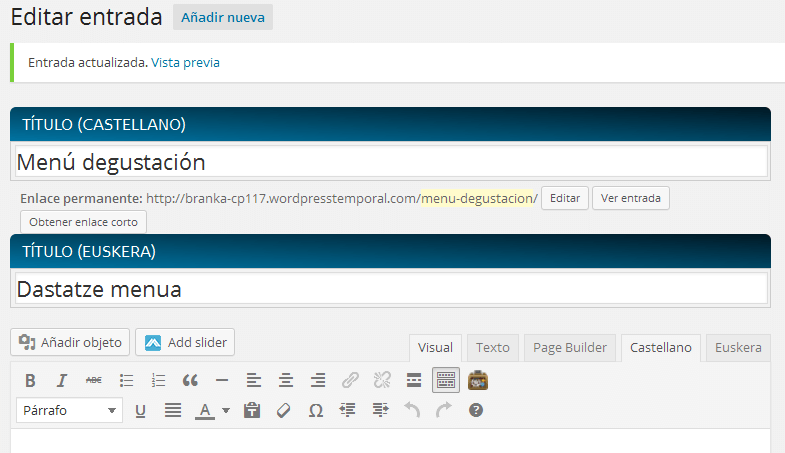Click the Ver entrada button

pos(631,198)
